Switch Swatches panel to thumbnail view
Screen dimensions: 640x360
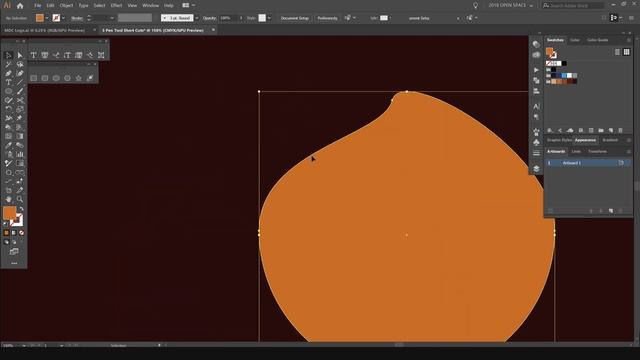pos(627,52)
